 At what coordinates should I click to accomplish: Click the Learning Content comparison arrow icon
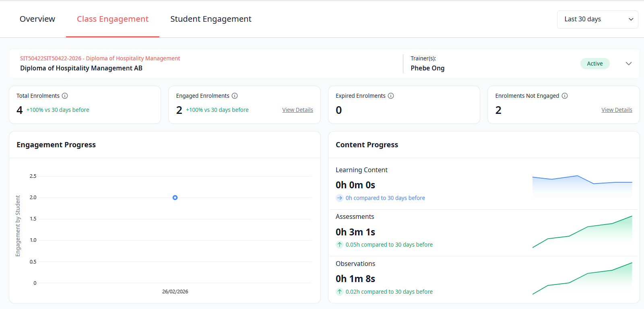340,198
